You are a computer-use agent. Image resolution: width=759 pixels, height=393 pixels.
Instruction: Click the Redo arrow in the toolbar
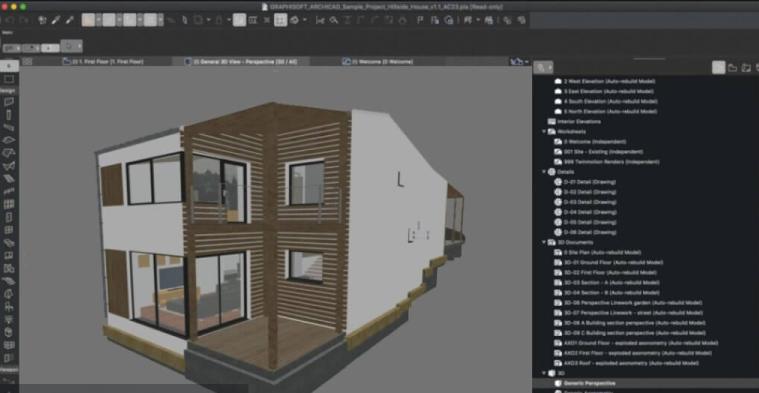coord(23,20)
